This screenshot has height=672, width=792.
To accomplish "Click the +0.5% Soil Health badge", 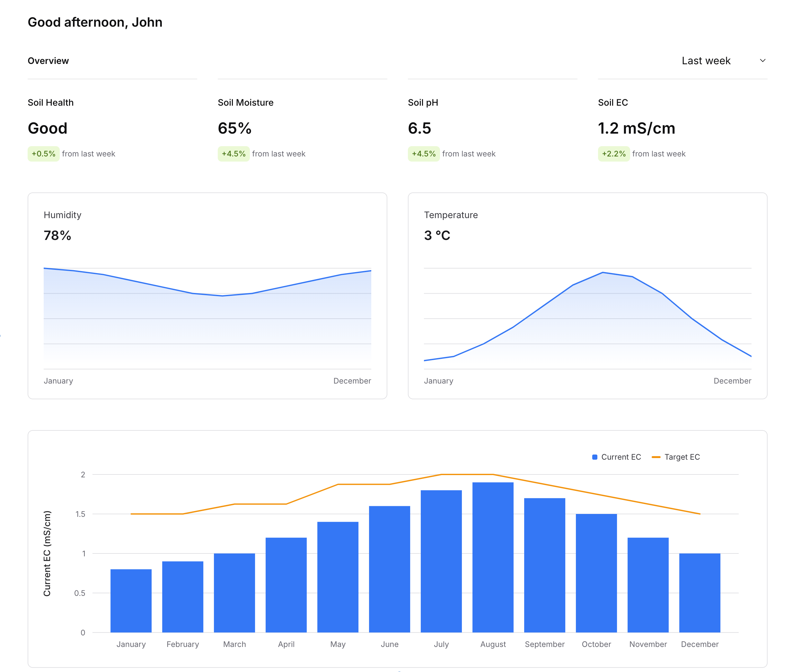I will 43,154.
